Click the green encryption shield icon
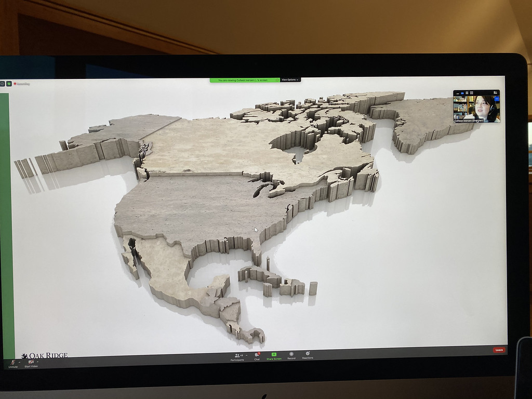This screenshot has width=532, height=399. click(9, 84)
